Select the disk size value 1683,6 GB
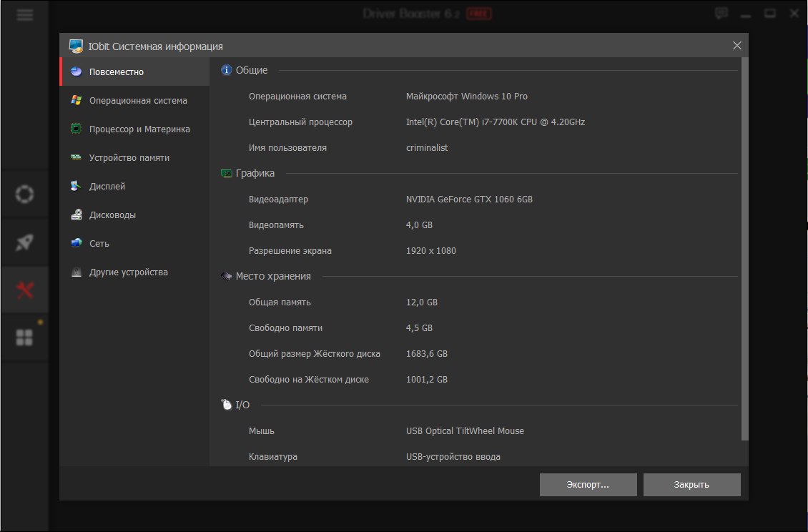The image size is (808, 532). (x=427, y=354)
